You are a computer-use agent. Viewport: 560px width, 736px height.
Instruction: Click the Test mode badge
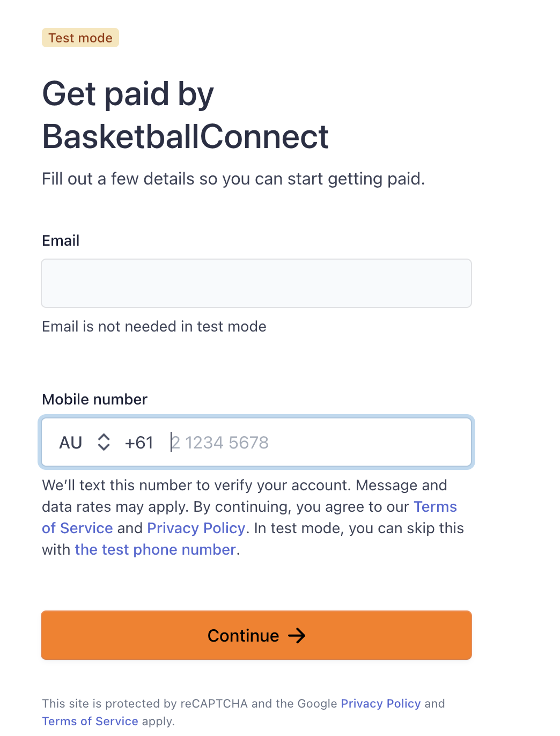tap(80, 38)
